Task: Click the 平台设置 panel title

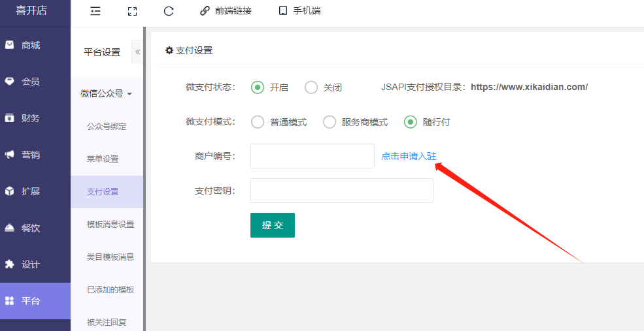Action: click(x=102, y=52)
